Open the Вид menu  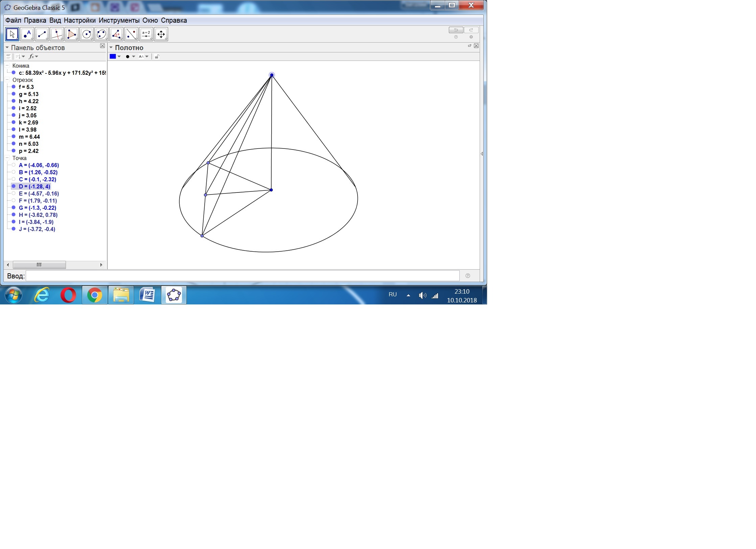coord(55,20)
